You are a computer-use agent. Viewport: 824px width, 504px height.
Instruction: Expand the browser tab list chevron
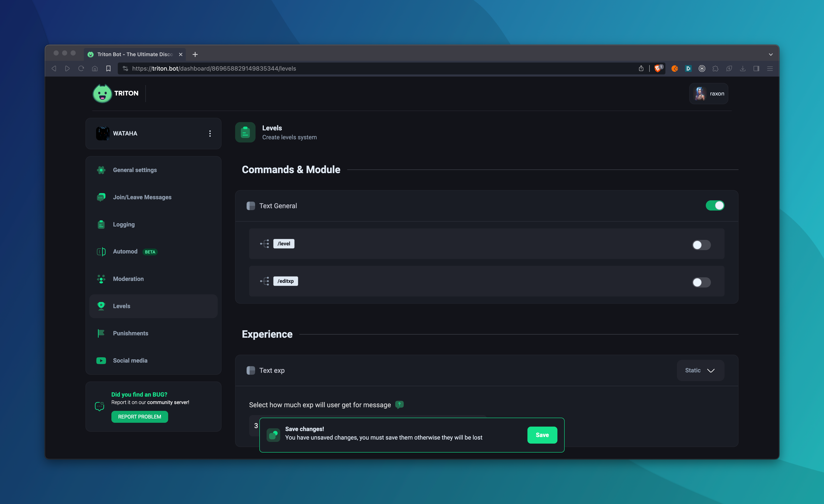770,54
